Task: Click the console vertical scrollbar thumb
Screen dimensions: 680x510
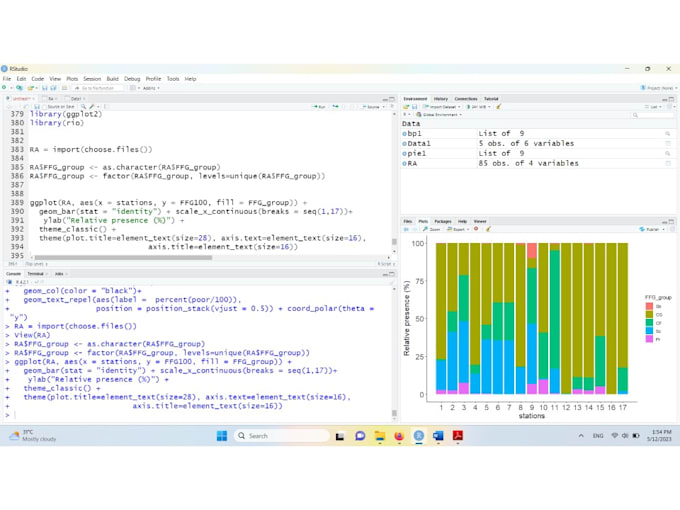Action: (394, 413)
